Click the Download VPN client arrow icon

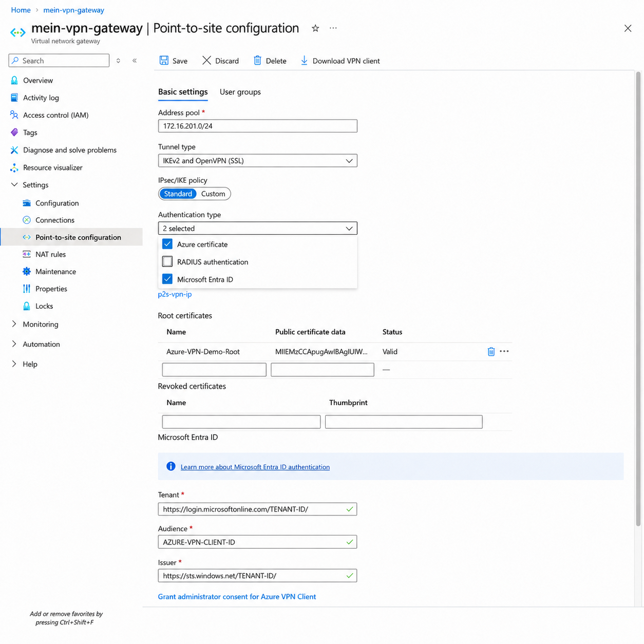coord(304,61)
